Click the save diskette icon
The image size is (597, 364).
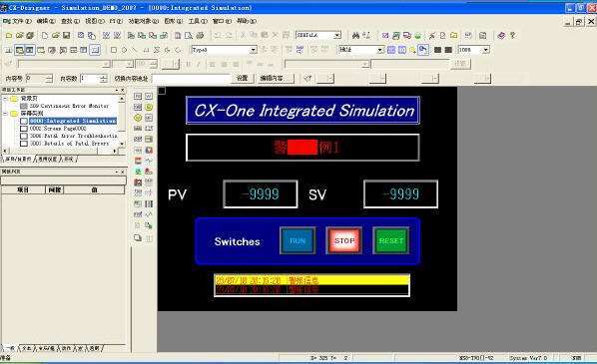pos(66,35)
